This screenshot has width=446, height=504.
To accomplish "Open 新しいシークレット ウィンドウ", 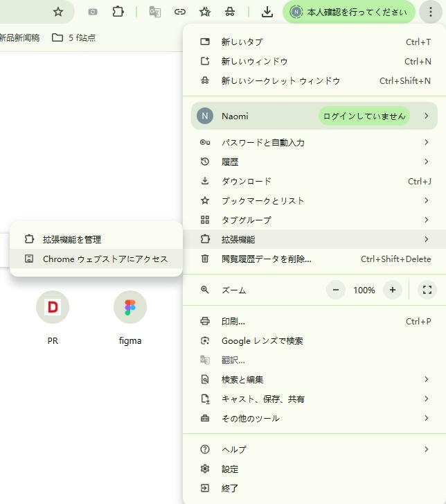I will pyautogui.click(x=314, y=80).
